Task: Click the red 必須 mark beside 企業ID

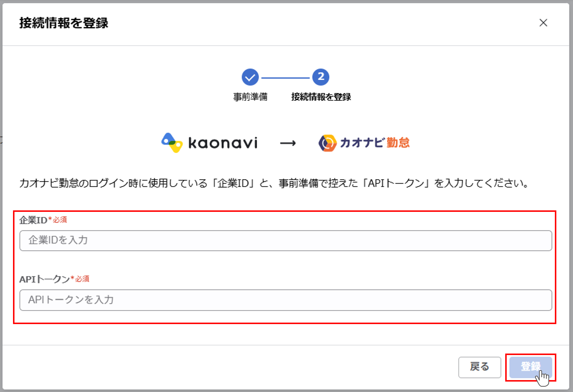Action: pos(60,220)
